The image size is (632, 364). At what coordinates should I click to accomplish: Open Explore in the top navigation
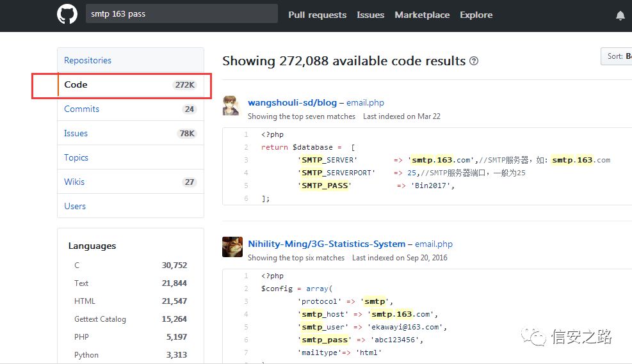point(476,15)
